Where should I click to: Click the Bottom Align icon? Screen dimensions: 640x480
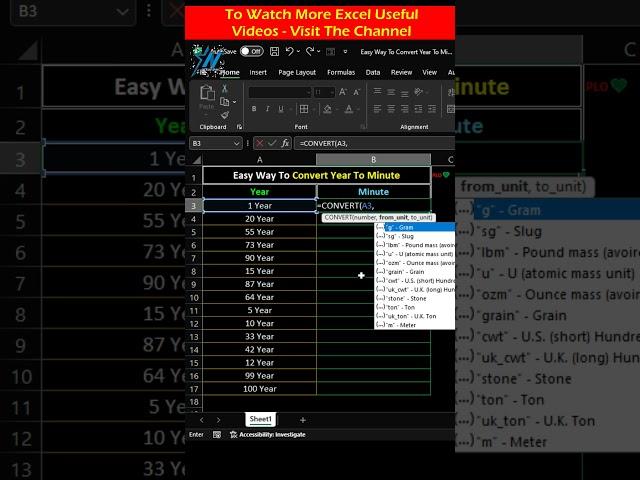404,93
